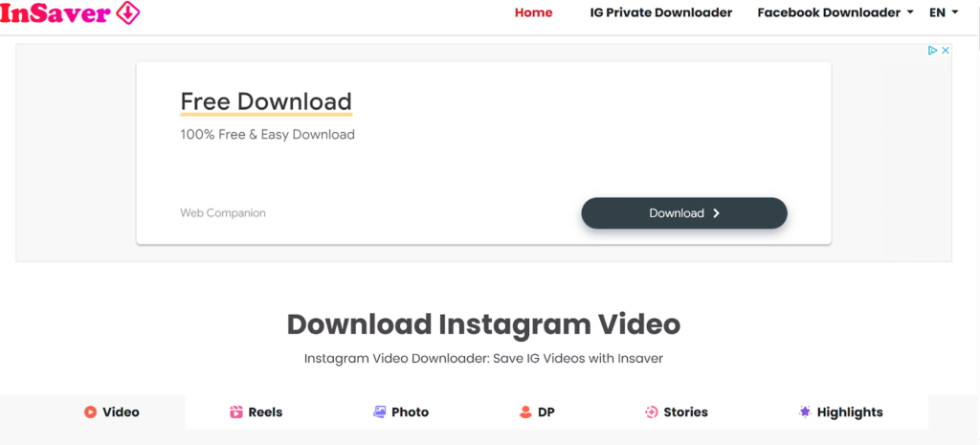980x445 pixels.
Task: Click the InSaver logo
Action: point(70,13)
